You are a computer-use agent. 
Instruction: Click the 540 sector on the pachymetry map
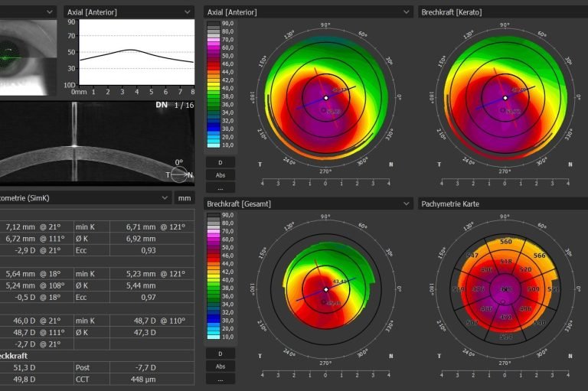539,322
